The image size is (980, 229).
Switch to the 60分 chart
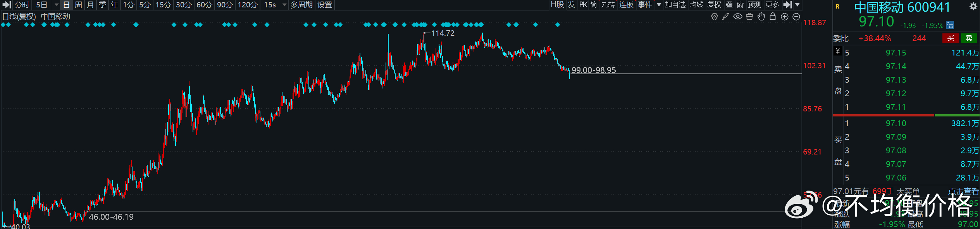pyautogui.click(x=204, y=5)
